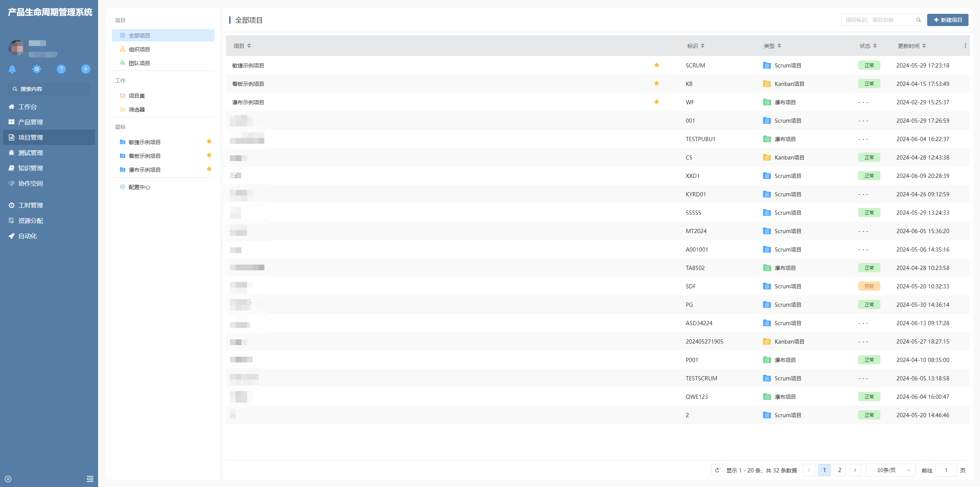Unstar 瀑布示例项目 in the table row
980x487 pixels.
pos(657,102)
